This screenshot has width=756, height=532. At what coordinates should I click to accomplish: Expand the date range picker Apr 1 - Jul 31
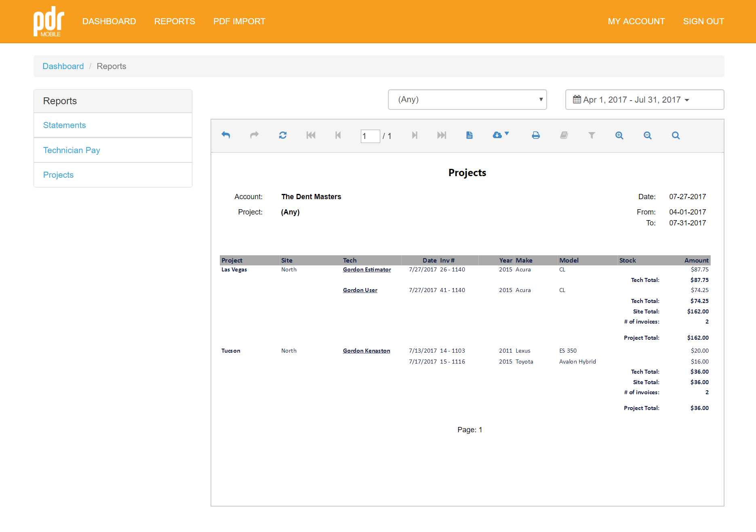click(644, 99)
